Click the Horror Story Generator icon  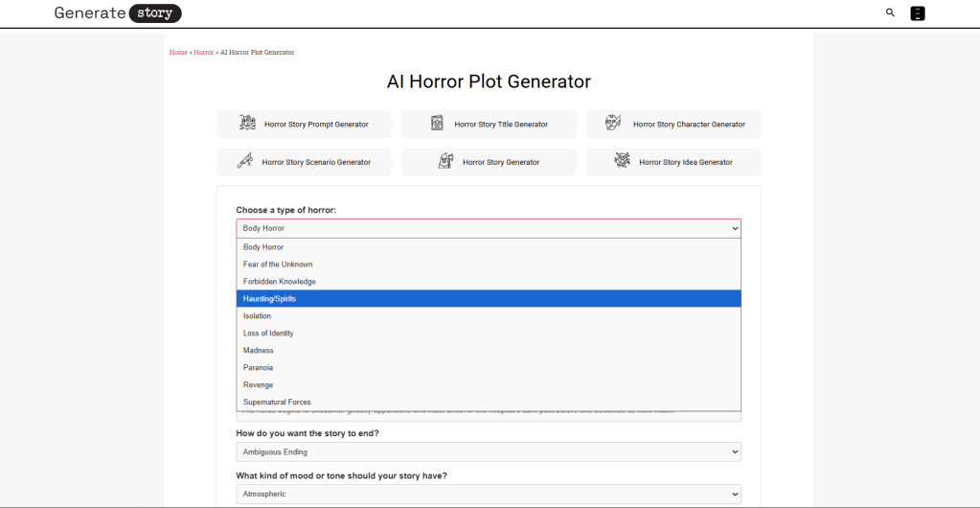(x=445, y=161)
